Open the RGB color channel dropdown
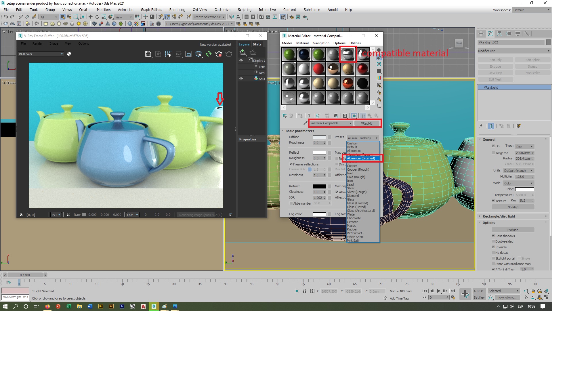 coord(41,54)
